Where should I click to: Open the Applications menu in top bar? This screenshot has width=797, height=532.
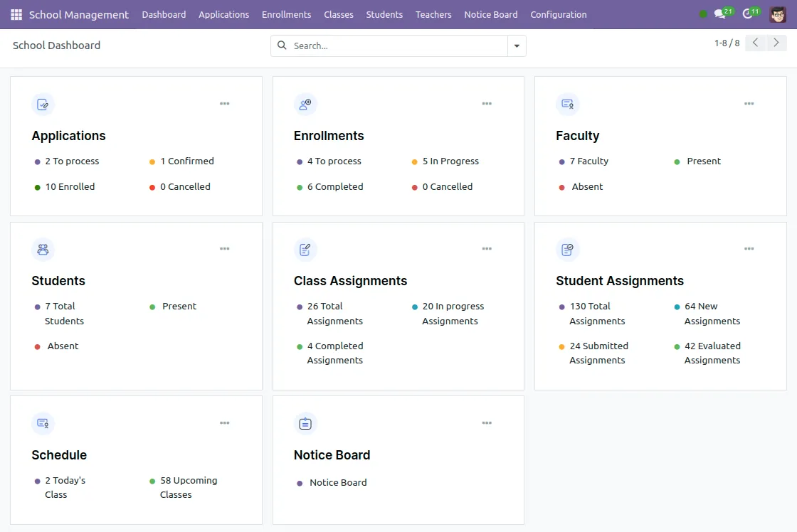[223, 15]
